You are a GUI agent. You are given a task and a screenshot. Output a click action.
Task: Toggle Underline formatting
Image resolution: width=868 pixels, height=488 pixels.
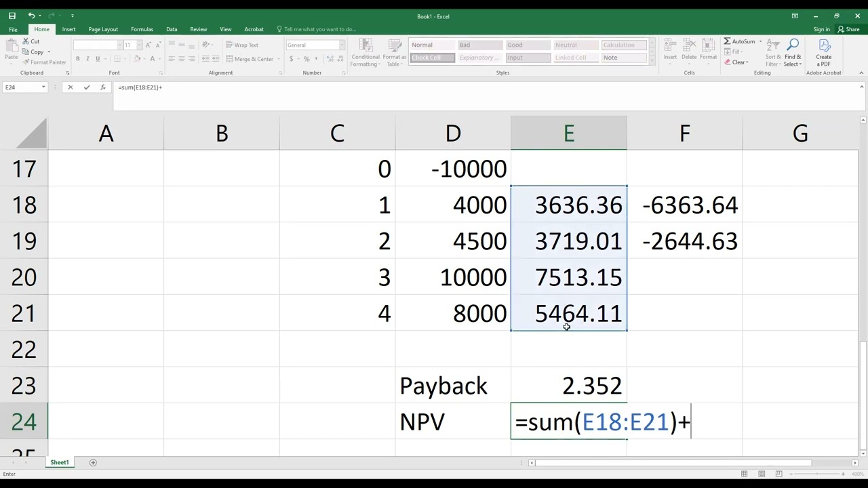click(98, 59)
